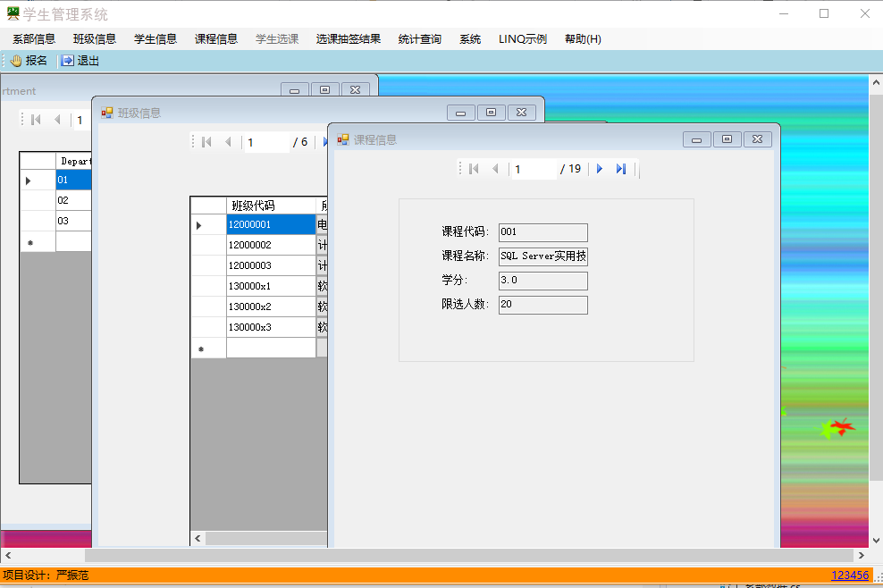Click the 班级代码 column header
This screenshot has width=883, height=588.
(x=271, y=206)
